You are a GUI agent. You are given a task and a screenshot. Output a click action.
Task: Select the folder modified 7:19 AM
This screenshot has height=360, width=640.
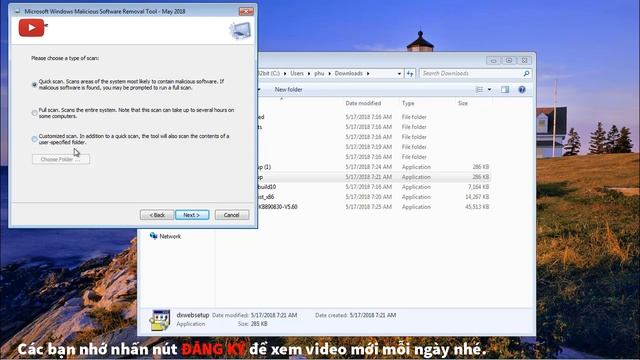pyautogui.click(x=373, y=147)
